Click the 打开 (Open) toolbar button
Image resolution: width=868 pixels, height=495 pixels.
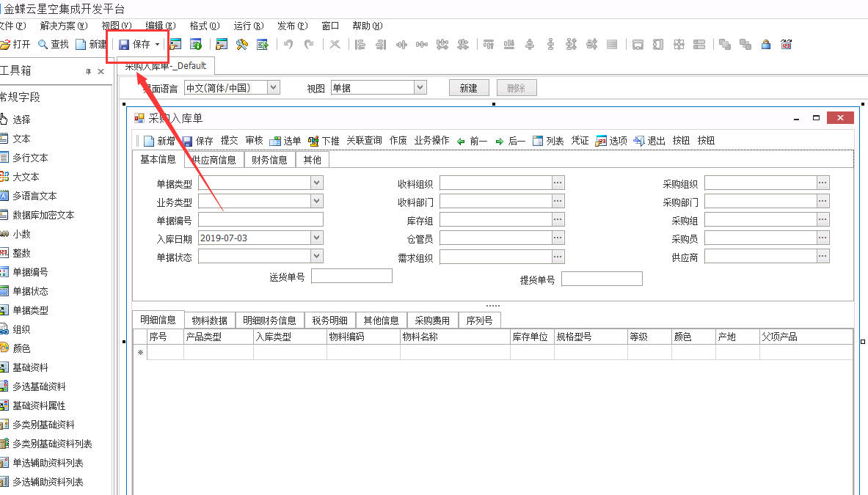[x=15, y=44]
